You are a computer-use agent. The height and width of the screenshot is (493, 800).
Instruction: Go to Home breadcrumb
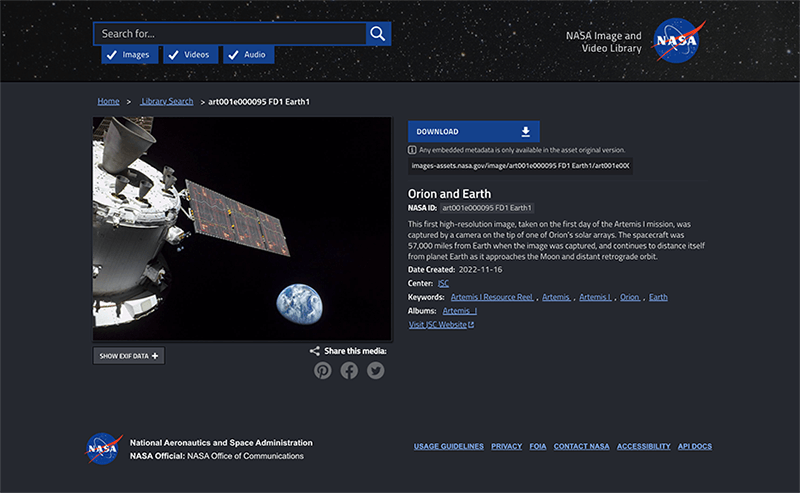click(x=108, y=102)
